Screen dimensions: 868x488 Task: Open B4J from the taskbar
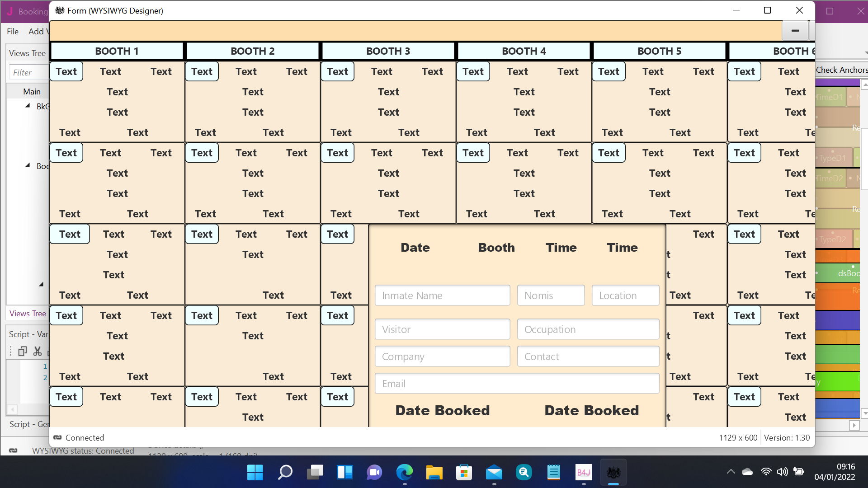click(583, 473)
